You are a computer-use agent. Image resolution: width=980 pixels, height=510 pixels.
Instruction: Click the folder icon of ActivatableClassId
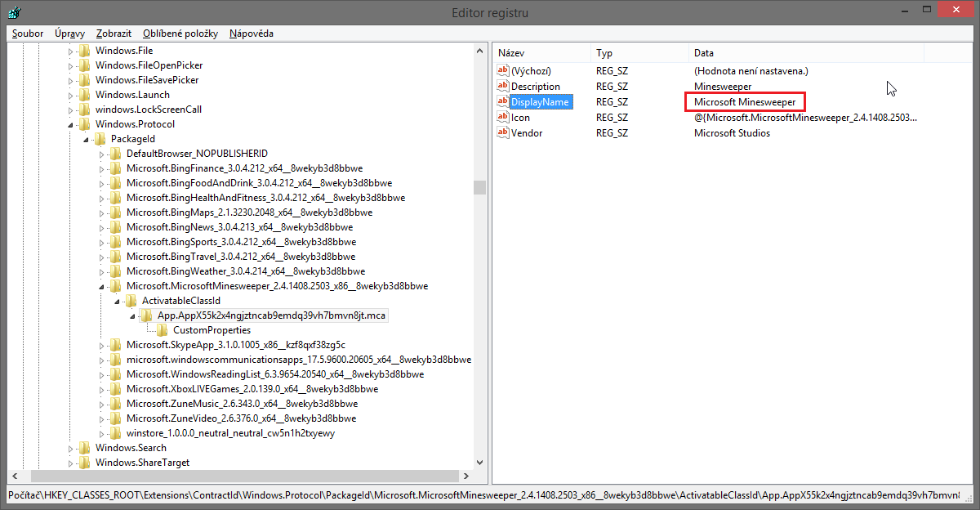pyautogui.click(x=131, y=301)
